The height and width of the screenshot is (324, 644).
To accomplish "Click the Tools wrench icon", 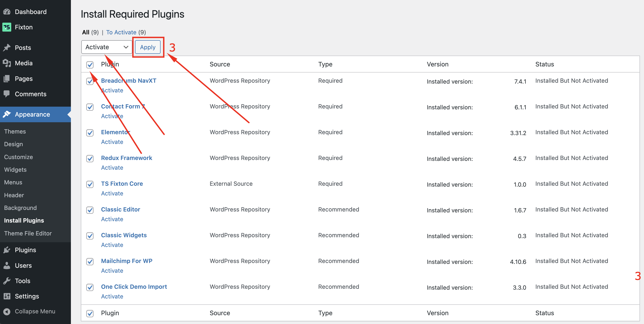I will pyautogui.click(x=7, y=281).
